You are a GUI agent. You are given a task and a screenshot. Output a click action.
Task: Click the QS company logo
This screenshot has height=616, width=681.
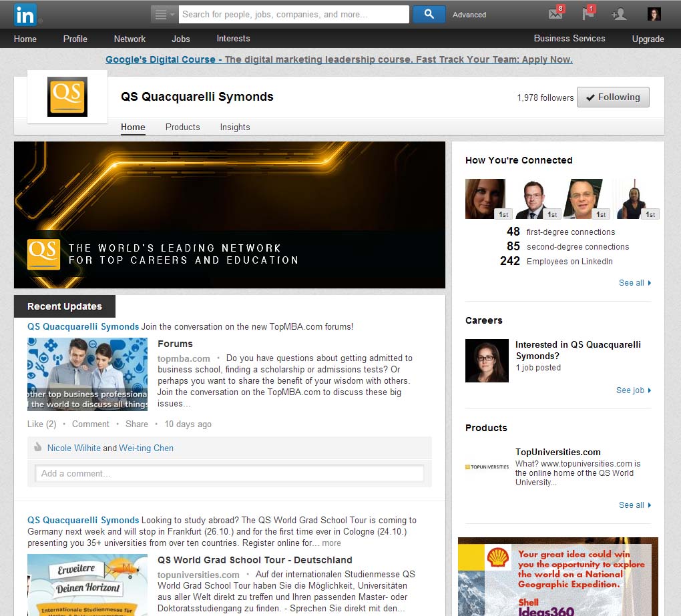[67, 97]
